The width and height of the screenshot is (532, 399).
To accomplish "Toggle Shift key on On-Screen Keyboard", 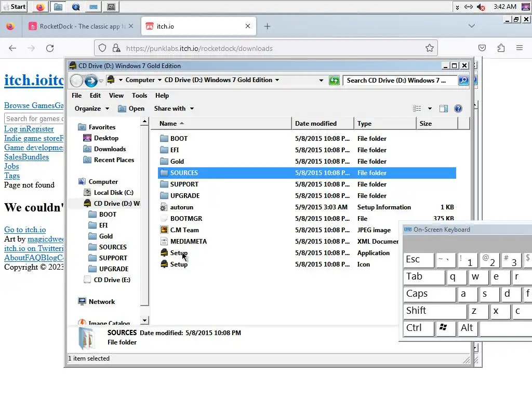I will (435, 311).
